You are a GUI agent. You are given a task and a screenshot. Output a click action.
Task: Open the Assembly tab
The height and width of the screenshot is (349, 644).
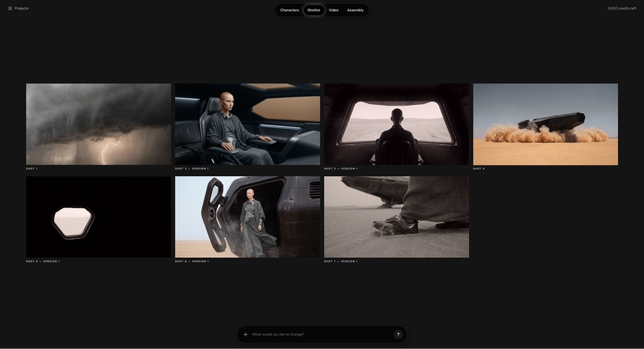point(355,10)
